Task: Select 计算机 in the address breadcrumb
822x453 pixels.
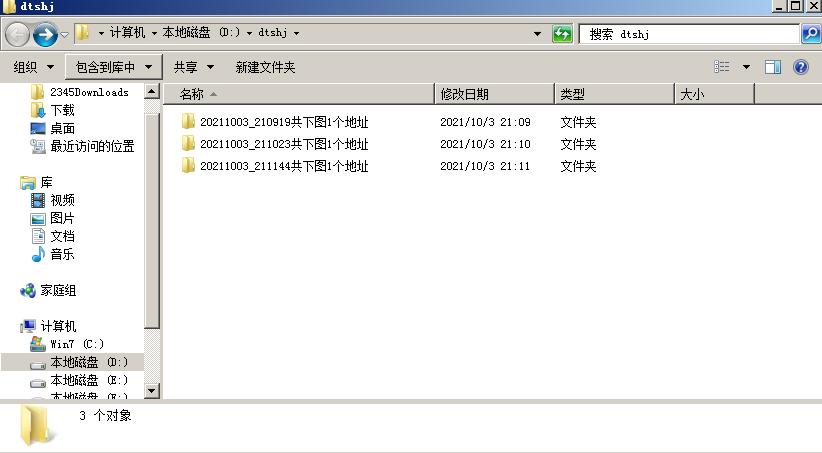Action: tap(127, 33)
